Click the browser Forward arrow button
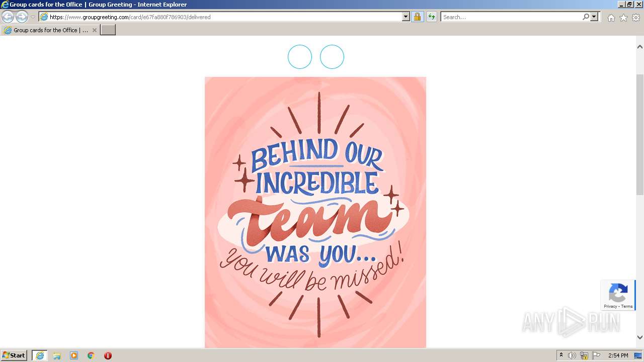The width and height of the screenshot is (644, 362). tap(22, 17)
